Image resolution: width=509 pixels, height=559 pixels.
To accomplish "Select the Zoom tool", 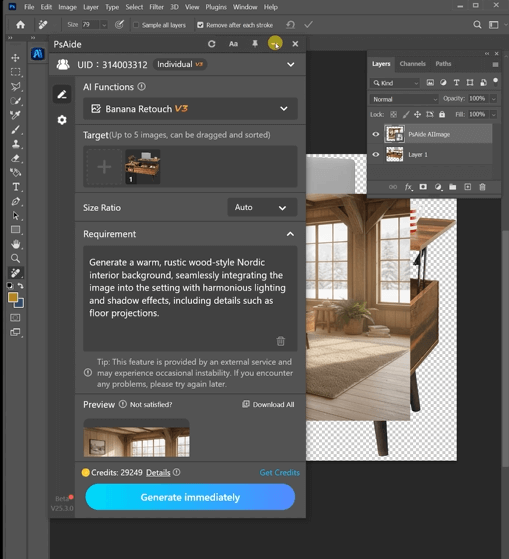I will click(15, 258).
